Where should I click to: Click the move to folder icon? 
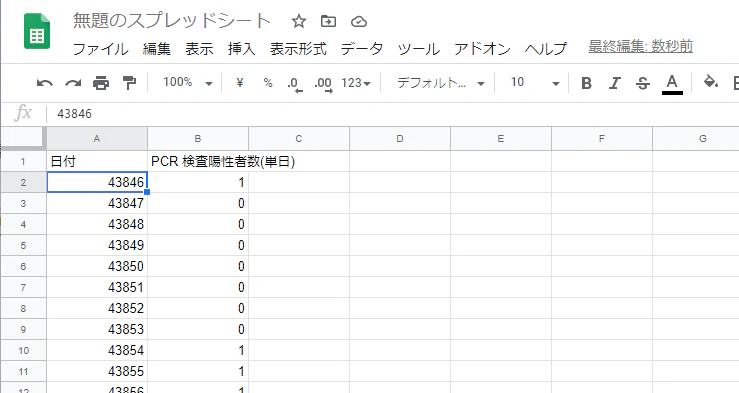[x=328, y=21]
